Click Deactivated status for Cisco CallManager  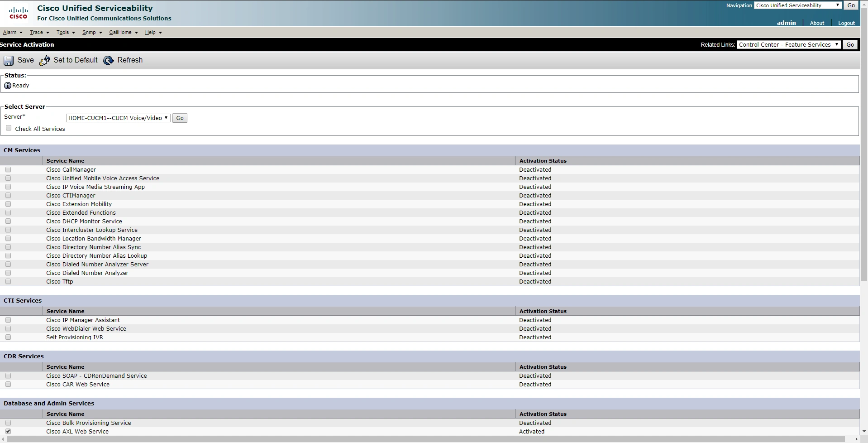point(535,169)
